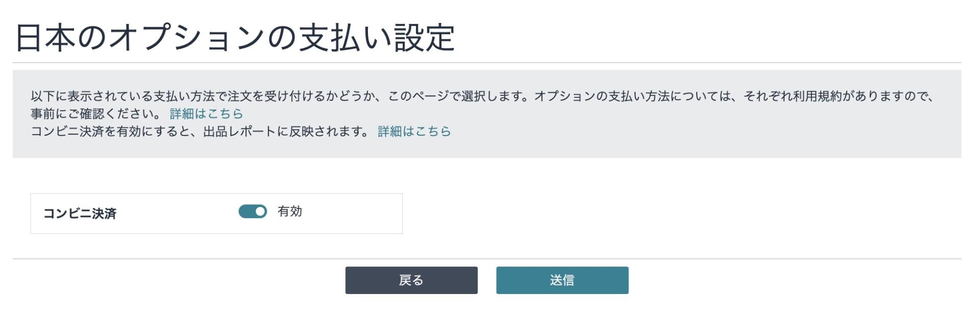Click the word 日本 in the heading
Image resolution: width=980 pixels, height=318 pixels.
point(45,38)
